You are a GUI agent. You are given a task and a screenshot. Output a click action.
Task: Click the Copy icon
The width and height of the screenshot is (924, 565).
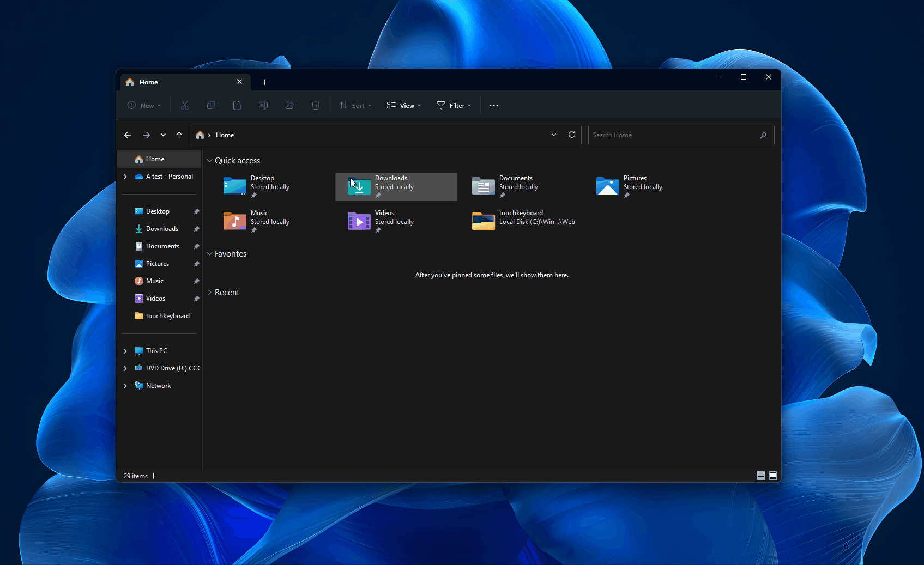(x=211, y=105)
